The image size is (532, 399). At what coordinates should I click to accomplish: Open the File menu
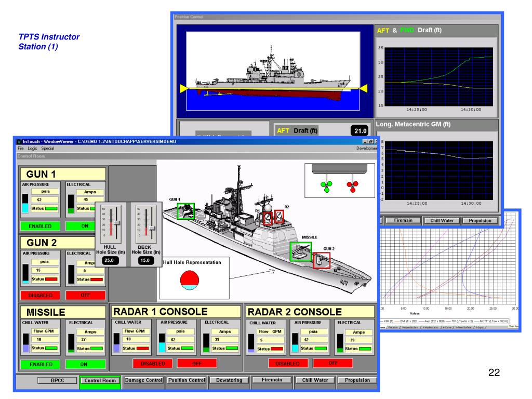click(21, 148)
